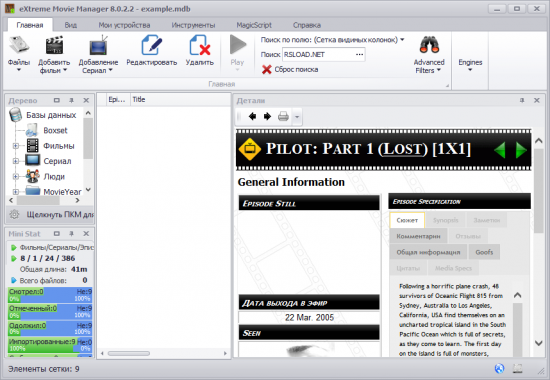The height and width of the screenshot is (380, 550).
Task: Click the Play button in ribbon
Action: tap(237, 53)
